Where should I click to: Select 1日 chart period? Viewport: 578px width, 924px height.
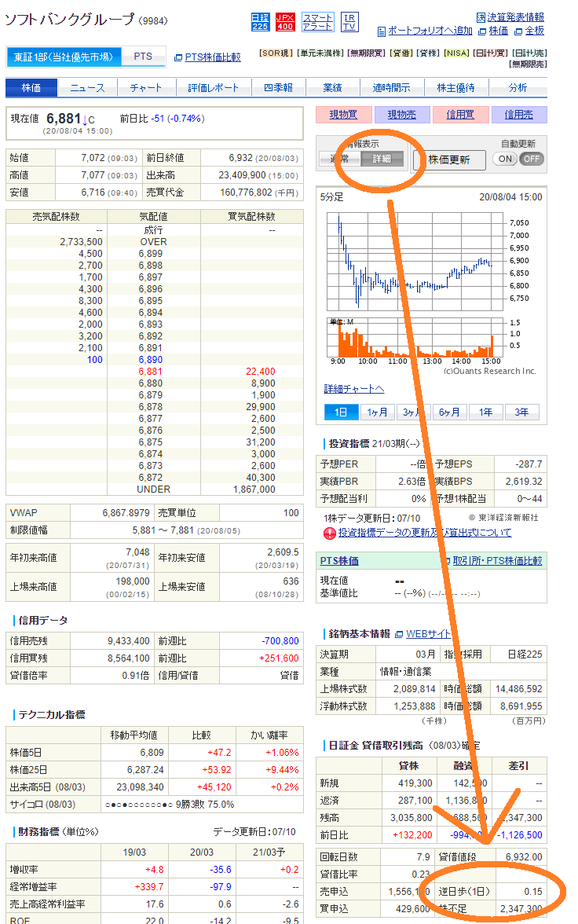(x=341, y=412)
